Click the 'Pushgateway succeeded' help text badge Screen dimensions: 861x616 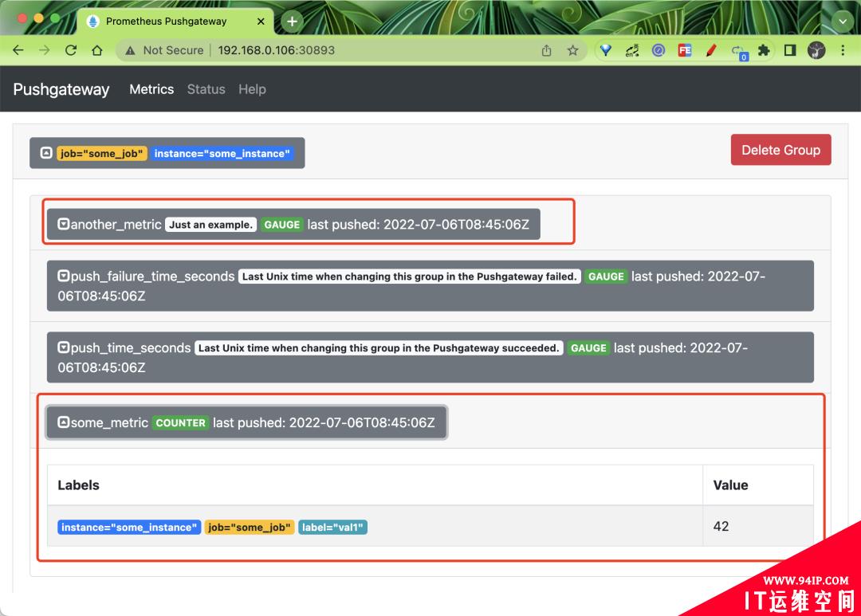point(379,348)
